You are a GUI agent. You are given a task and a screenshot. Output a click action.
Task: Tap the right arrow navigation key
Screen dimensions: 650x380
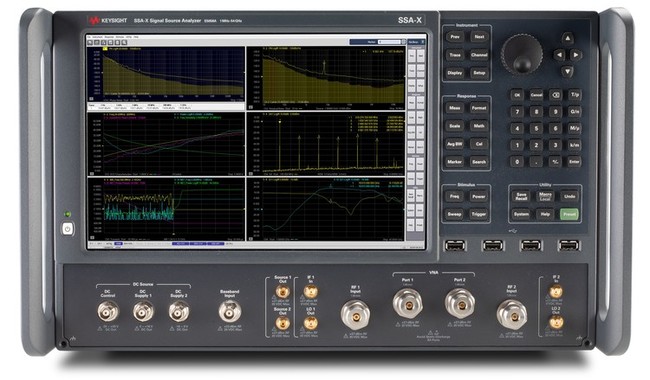576,55
